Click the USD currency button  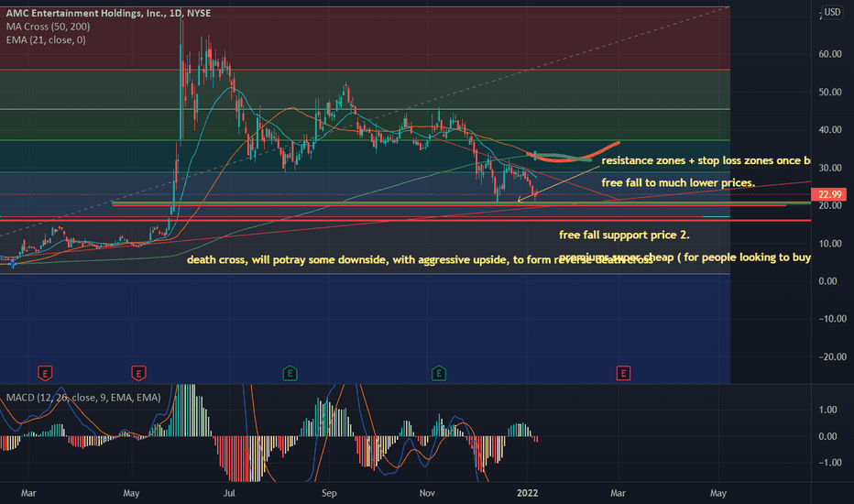pos(832,12)
